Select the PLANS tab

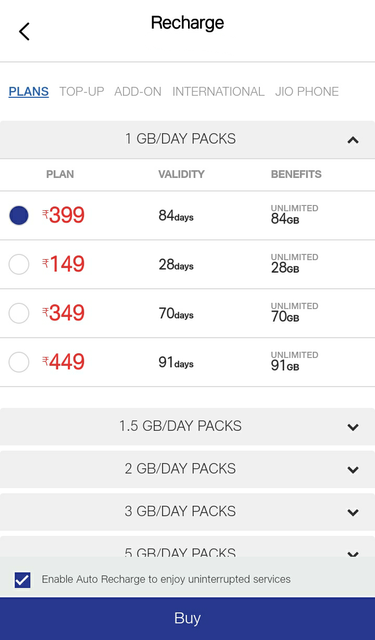tap(29, 91)
